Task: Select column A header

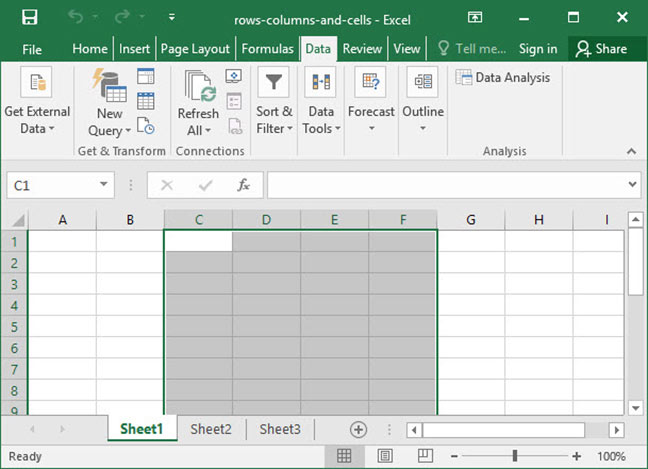Action: [x=62, y=219]
